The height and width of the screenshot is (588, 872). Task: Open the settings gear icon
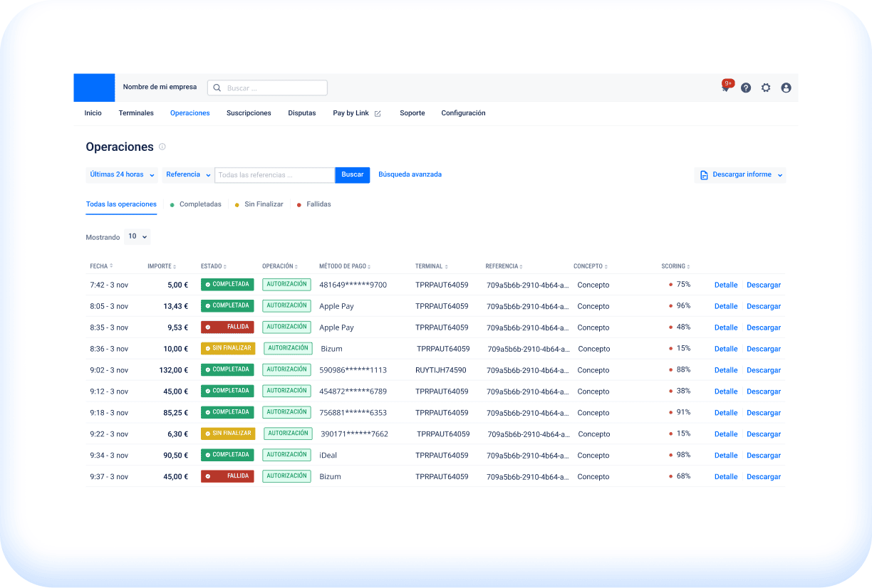[766, 88]
